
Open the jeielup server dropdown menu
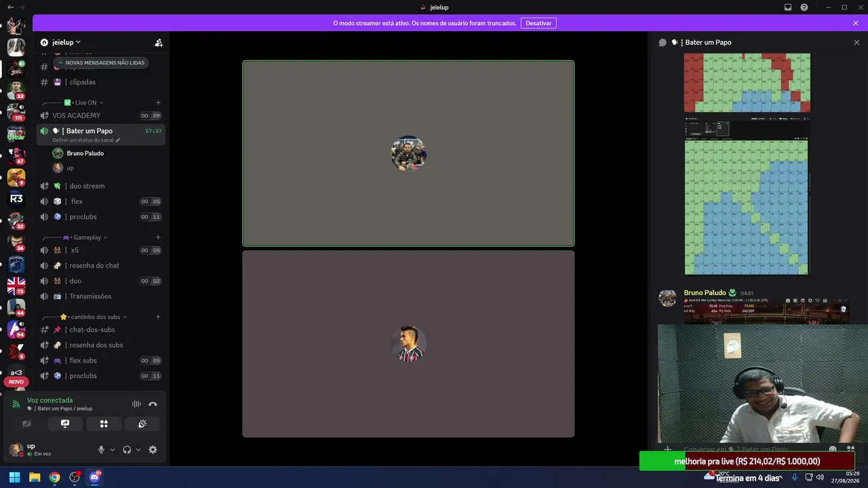coord(66,42)
